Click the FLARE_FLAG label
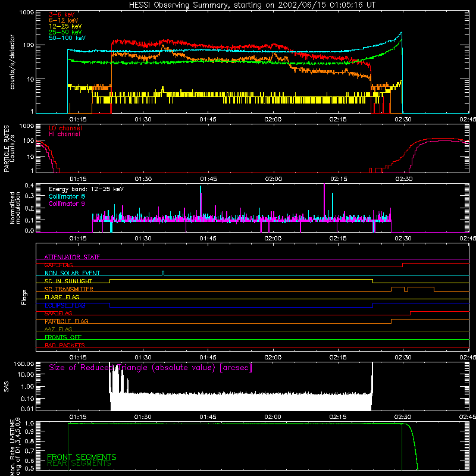Viewport: 476px width, 476px height. tap(62, 297)
